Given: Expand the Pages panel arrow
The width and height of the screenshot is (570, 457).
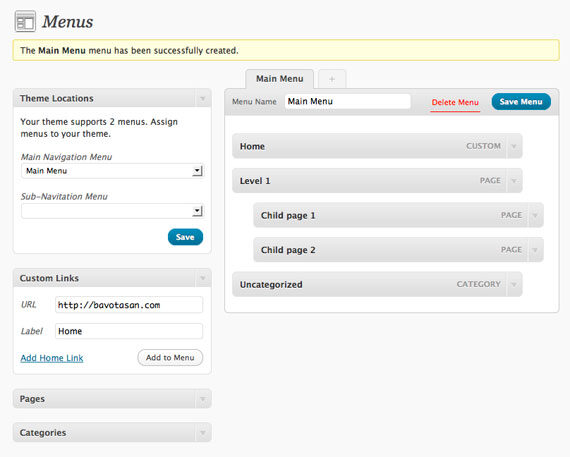Looking at the screenshot, I should point(203,399).
